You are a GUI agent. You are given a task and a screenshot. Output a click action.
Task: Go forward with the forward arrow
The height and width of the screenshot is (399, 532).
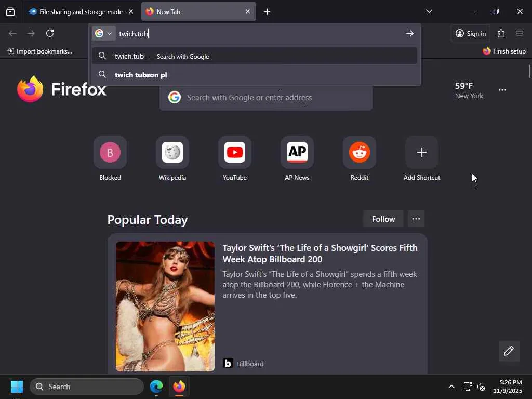coord(31,33)
